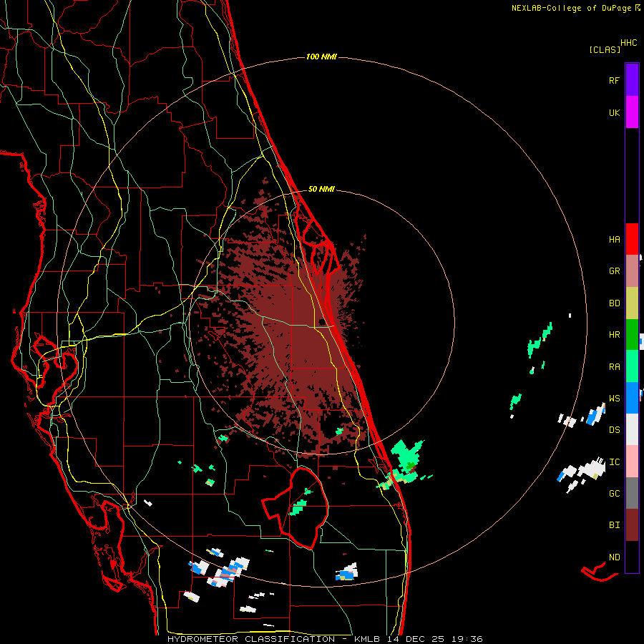Click the "UK" legend label
Image resolution: width=644 pixels, height=644 pixels.
click(614, 112)
